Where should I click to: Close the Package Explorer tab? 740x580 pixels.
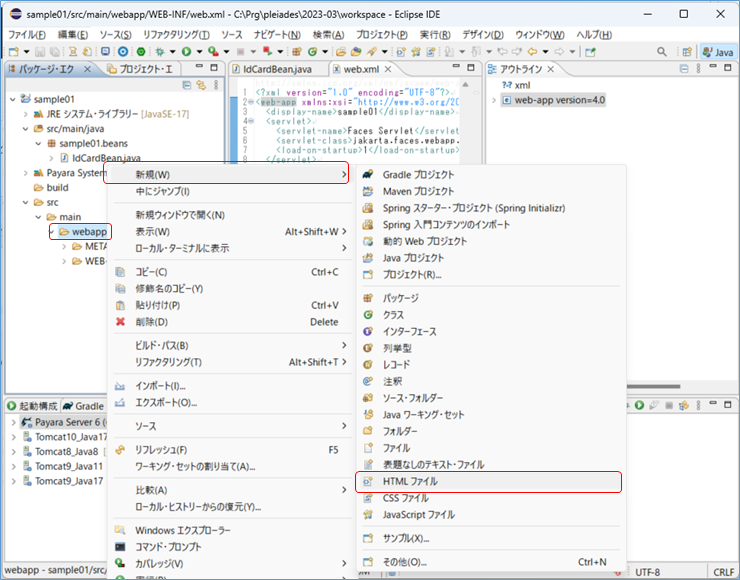(x=87, y=69)
